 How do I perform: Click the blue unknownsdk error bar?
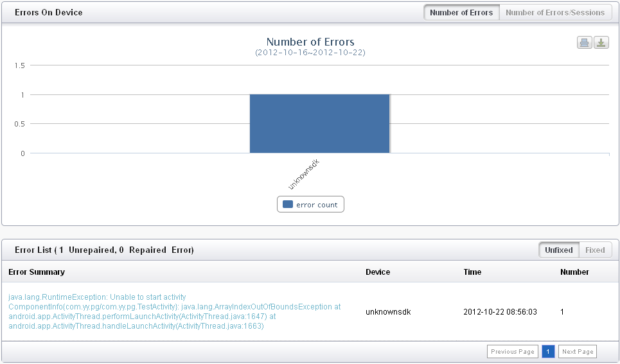(319, 124)
